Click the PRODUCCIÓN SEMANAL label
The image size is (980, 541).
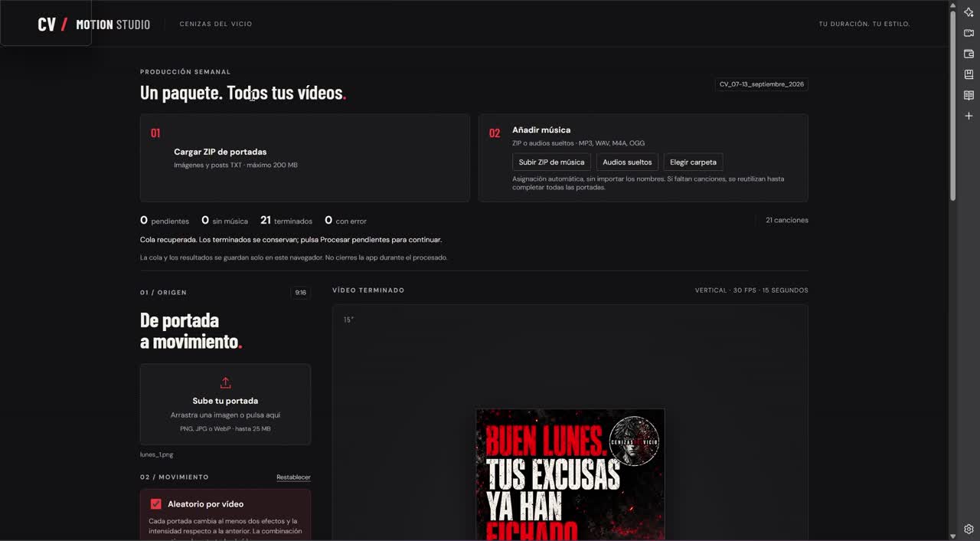pyautogui.click(x=185, y=72)
